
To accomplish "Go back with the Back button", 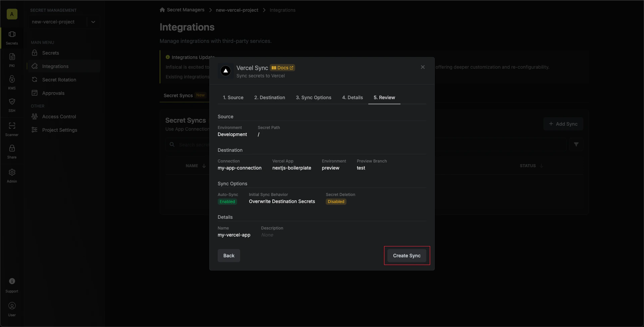I will pos(229,256).
